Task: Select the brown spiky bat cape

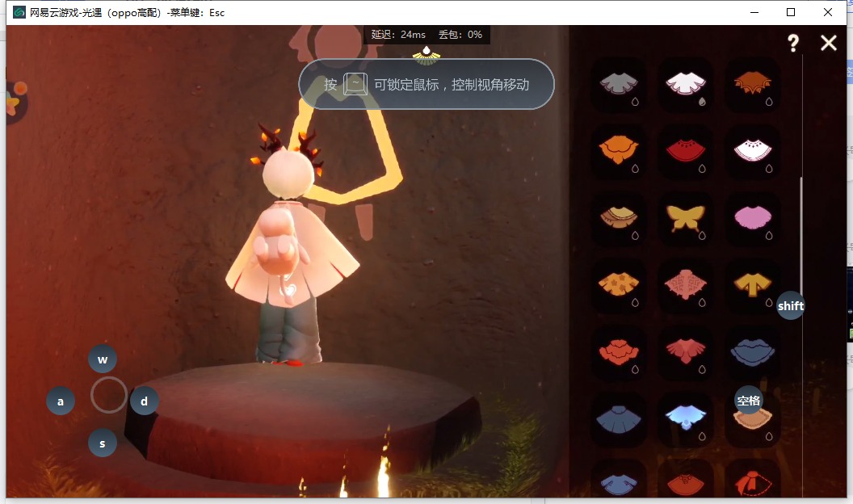Action: click(752, 82)
